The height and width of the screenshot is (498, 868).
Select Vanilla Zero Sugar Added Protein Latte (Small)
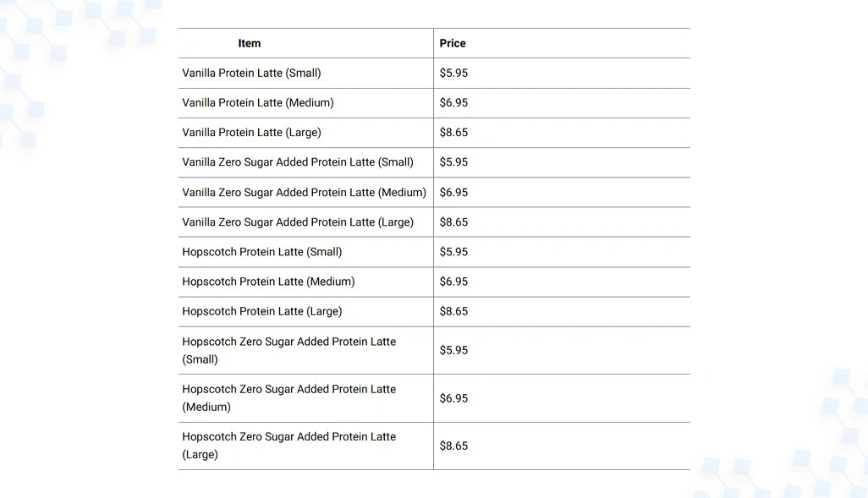click(x=298, y=162)
